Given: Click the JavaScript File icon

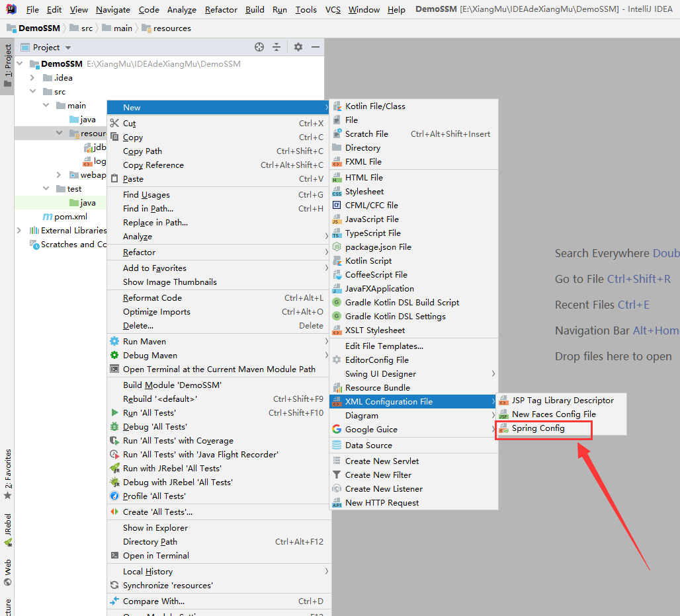Looking at the screenshot, I should tap(337, 219).
